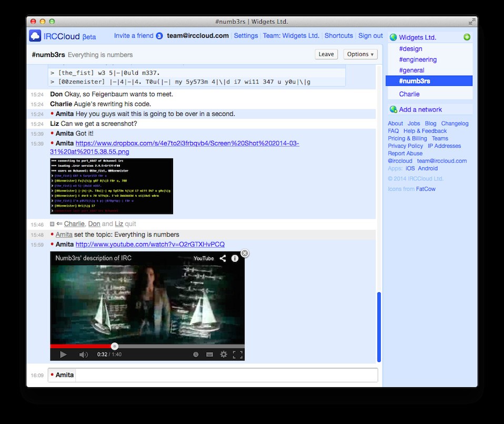Enter video fullscreen mode
504x424 pixels.
point(238,354)
